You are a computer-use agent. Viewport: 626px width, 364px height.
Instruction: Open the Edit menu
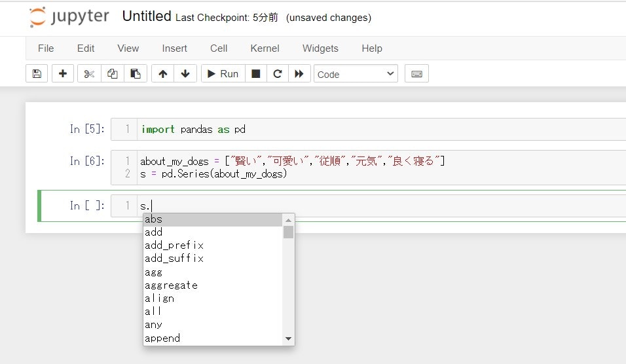[x=85, y=48]
